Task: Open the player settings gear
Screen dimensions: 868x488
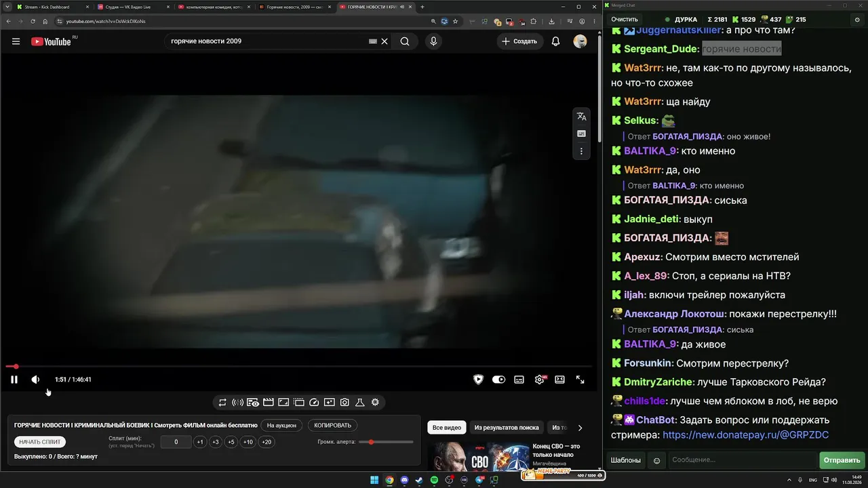Action: tap(540, 380)
